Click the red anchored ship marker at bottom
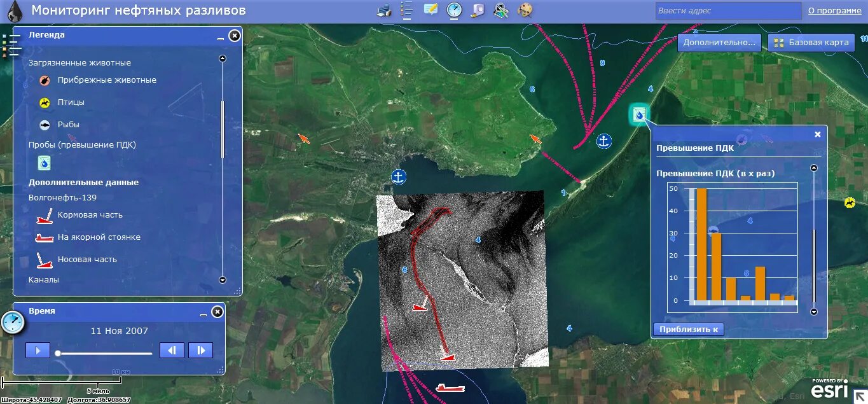This screenshot has width=868, height=404. point(451,387)
